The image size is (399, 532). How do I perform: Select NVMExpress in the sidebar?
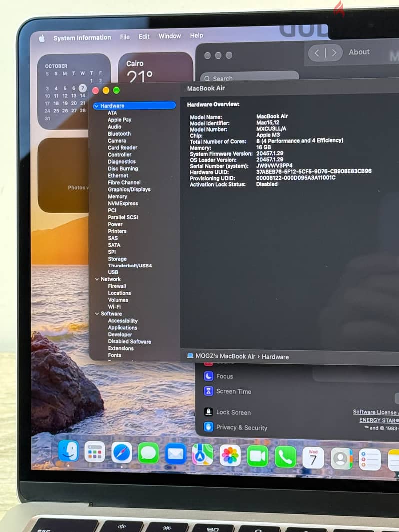coord(123,203)
